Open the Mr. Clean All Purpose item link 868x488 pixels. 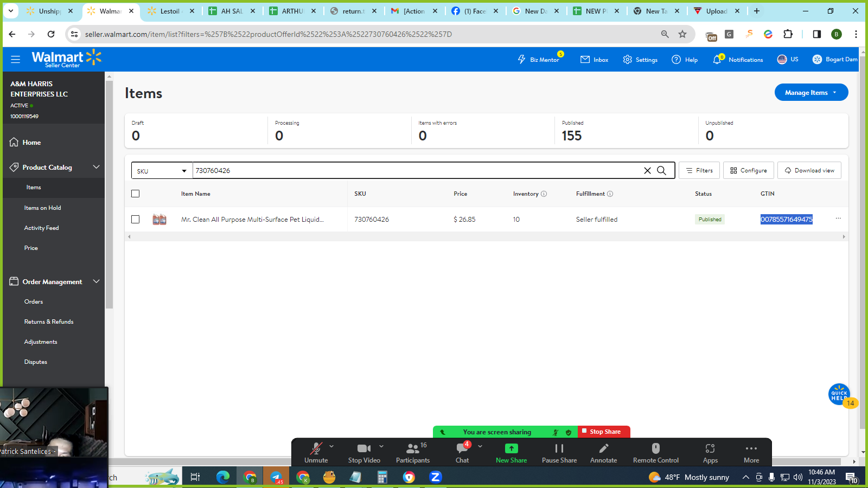tap(252, 220)
